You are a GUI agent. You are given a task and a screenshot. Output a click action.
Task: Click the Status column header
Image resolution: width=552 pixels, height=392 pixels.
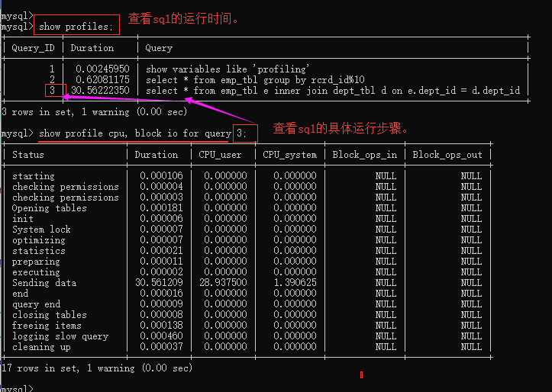(x=28, y=155)
